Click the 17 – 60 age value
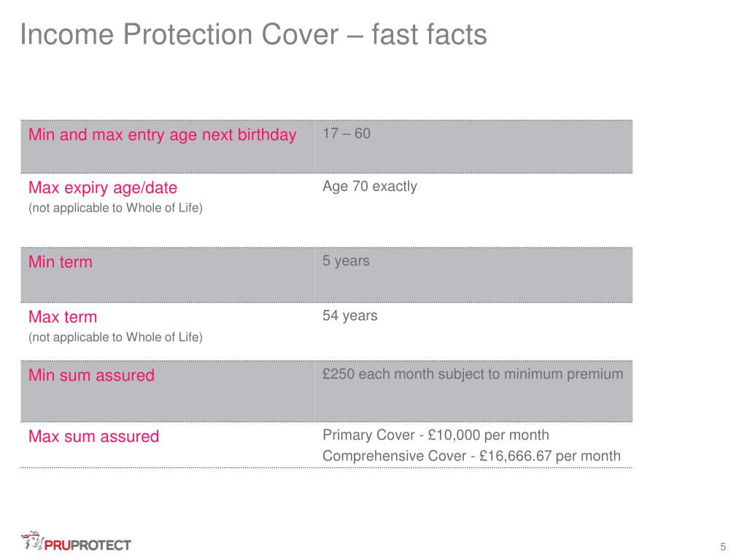This screenshot has width=747, height=560. 347,133
